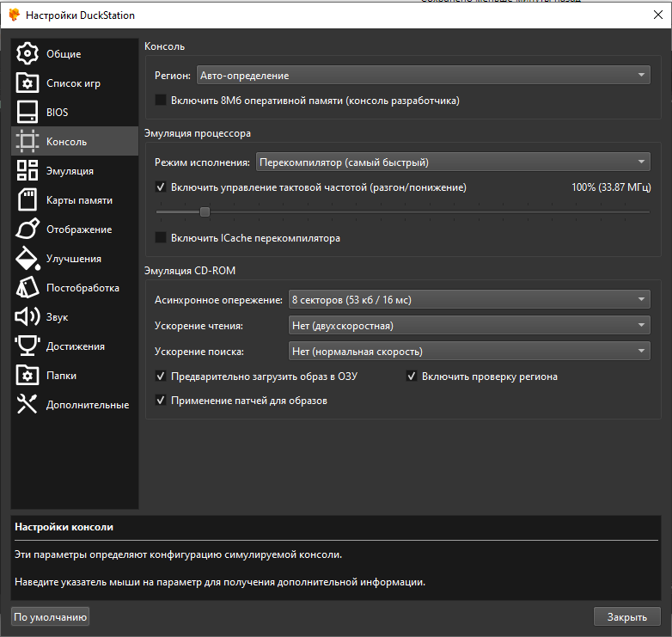Screen dimensions: 672x637
Task: Uncheck Предварительно загрузить образ в ОЗУ
Action: tap(161, 377)
